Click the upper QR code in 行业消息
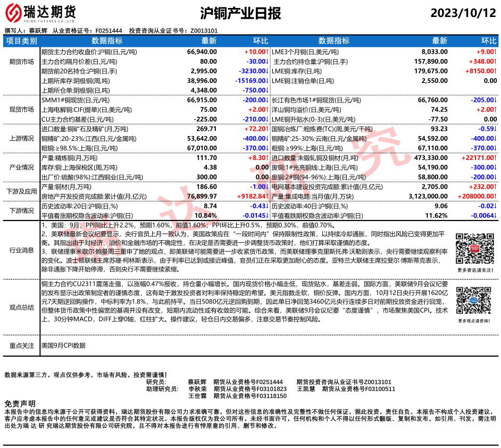The image size is (501, 448). [x=471, y=246]
